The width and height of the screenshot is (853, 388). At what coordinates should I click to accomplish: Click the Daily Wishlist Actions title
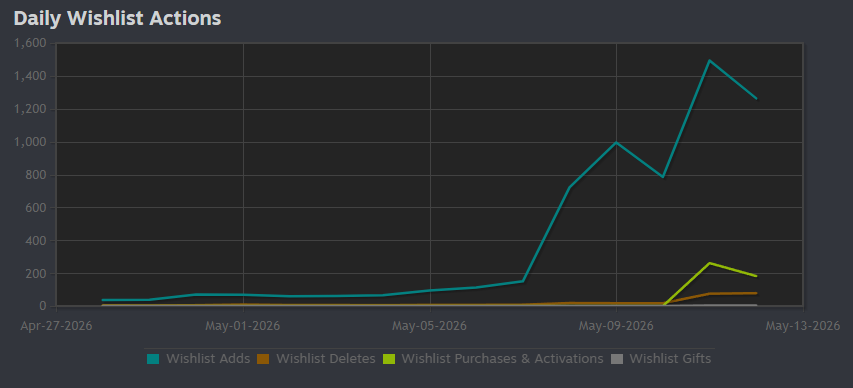117,19
